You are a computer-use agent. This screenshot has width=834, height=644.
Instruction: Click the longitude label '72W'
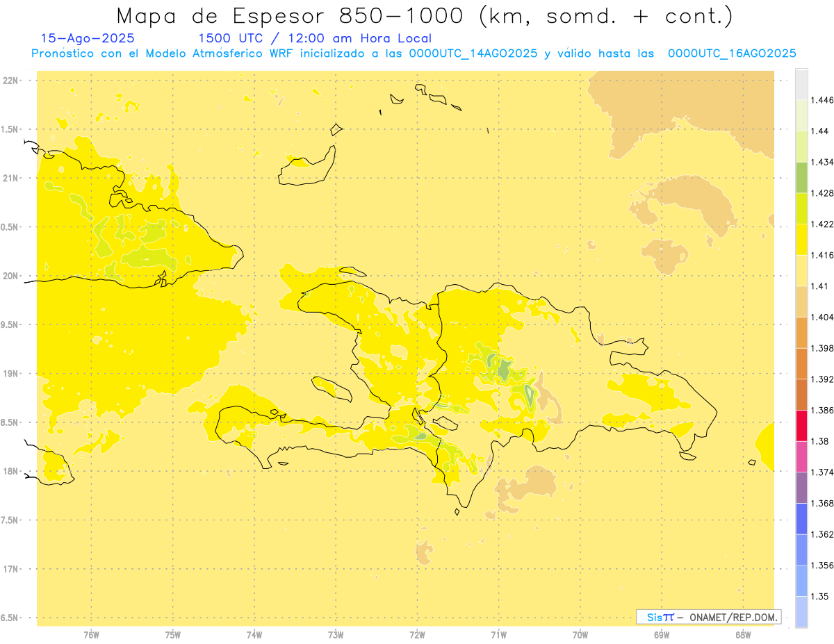[x=418, y=634]
